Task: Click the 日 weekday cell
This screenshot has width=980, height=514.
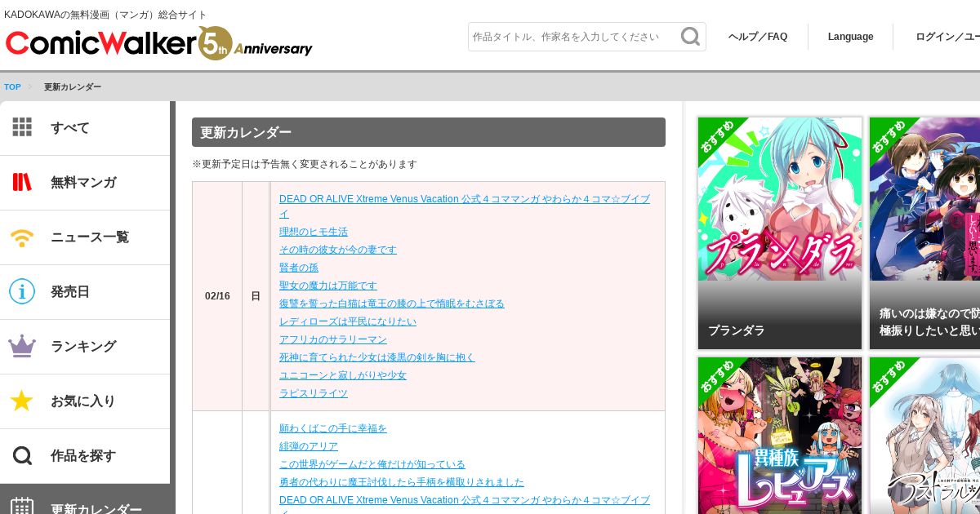Action: (256, 296)
